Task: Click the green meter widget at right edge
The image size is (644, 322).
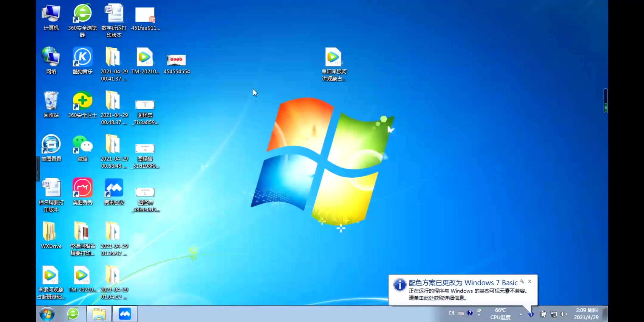Action: [x=606, y=101]
